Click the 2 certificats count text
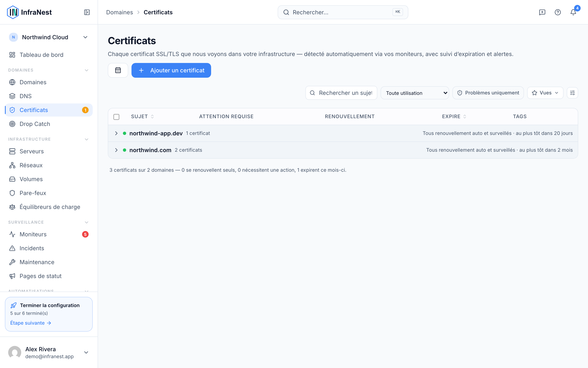 [x=188, y=150]
